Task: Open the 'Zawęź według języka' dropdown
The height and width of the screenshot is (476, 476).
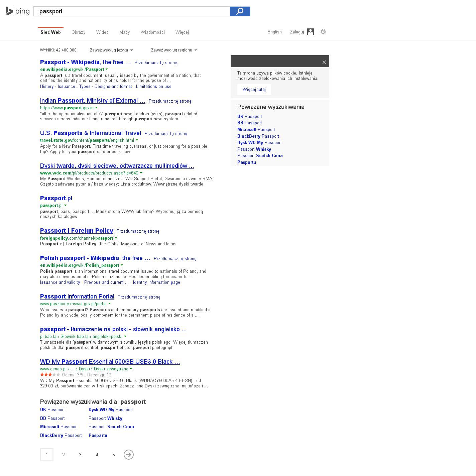Action: pyautogui.click(x=111, y=50)
